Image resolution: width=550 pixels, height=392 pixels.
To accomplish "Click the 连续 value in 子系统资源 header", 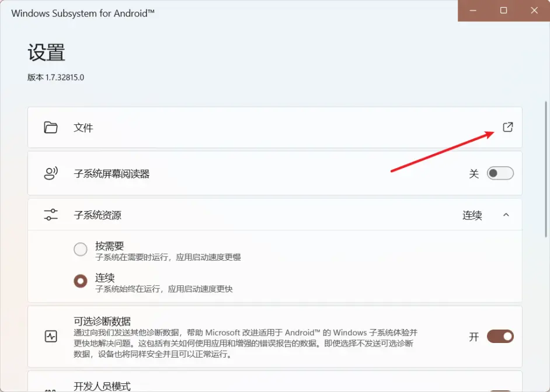I will [x=472, y=215].
